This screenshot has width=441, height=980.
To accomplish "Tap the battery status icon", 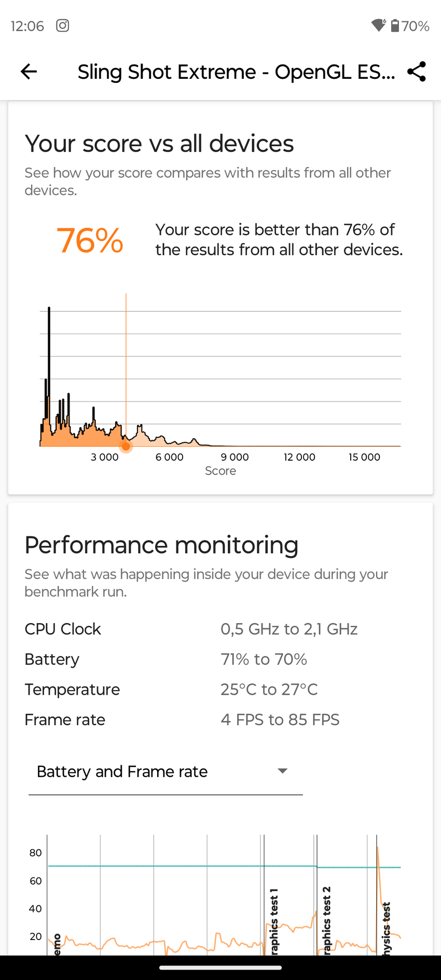I will 395,25.
